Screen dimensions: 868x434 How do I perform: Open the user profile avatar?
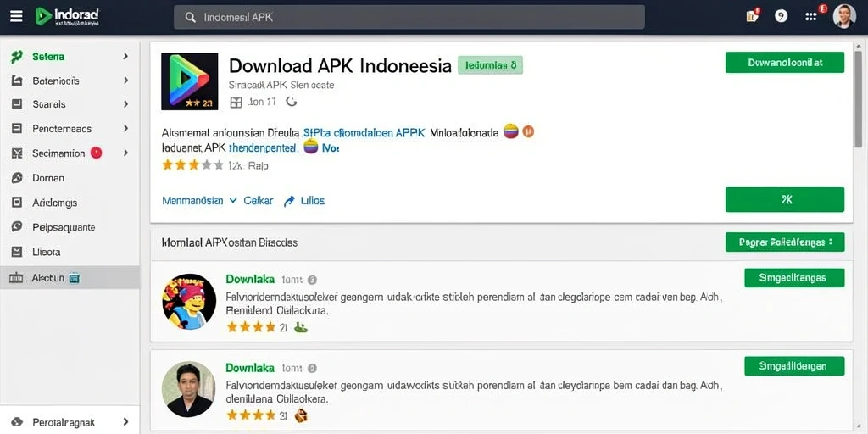pos(844,16)
